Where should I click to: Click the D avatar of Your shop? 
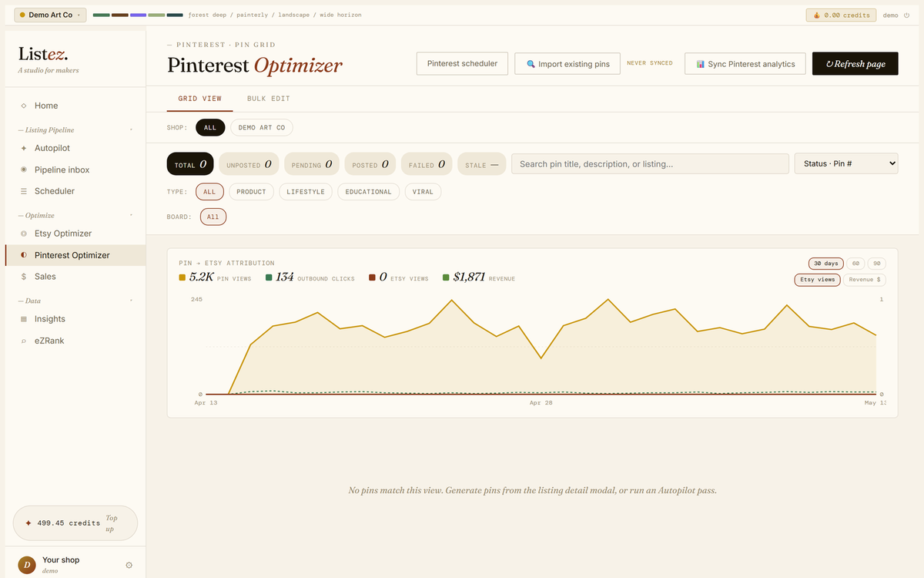pos(27,565)
